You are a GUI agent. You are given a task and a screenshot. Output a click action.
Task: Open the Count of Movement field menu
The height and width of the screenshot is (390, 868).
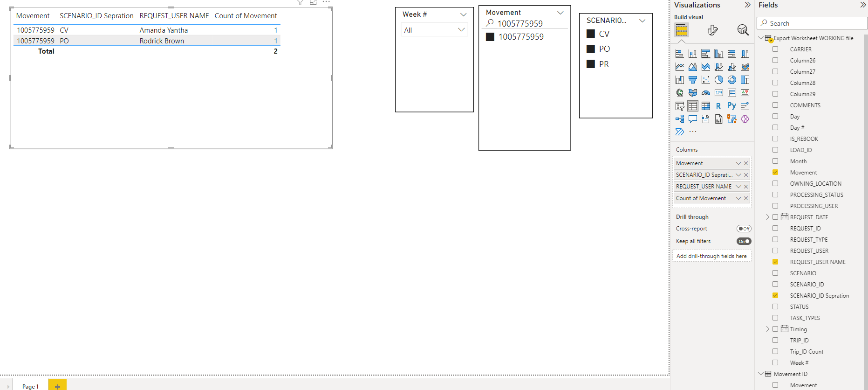point(738,198)
